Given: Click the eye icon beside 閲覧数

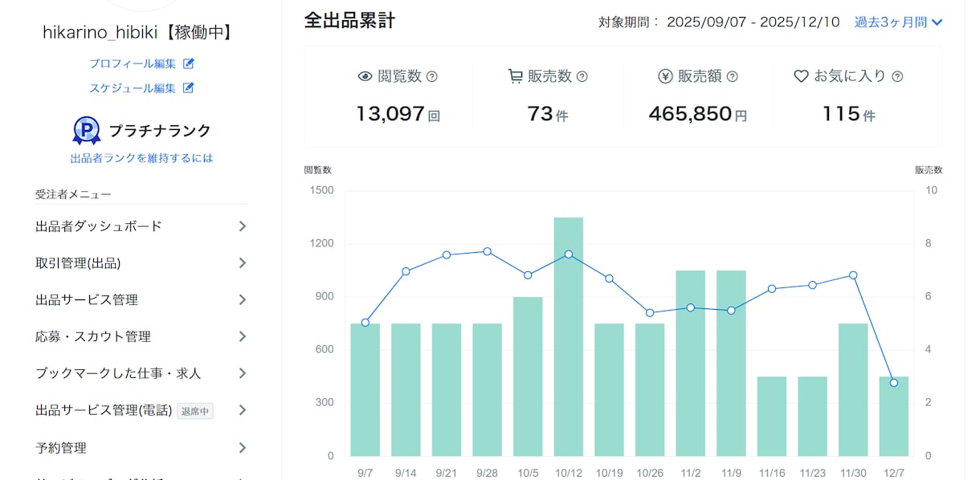Looking at the screenshot, I should tap(365, 76).
